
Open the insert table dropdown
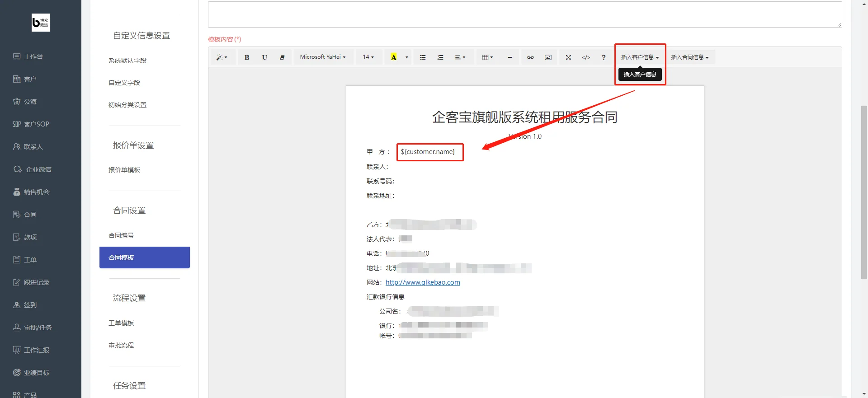pos(487,57)
